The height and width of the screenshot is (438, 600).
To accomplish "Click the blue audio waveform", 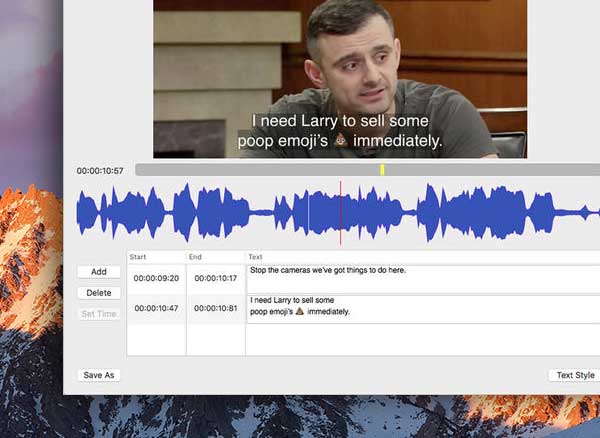I will (x=338, y=213).
